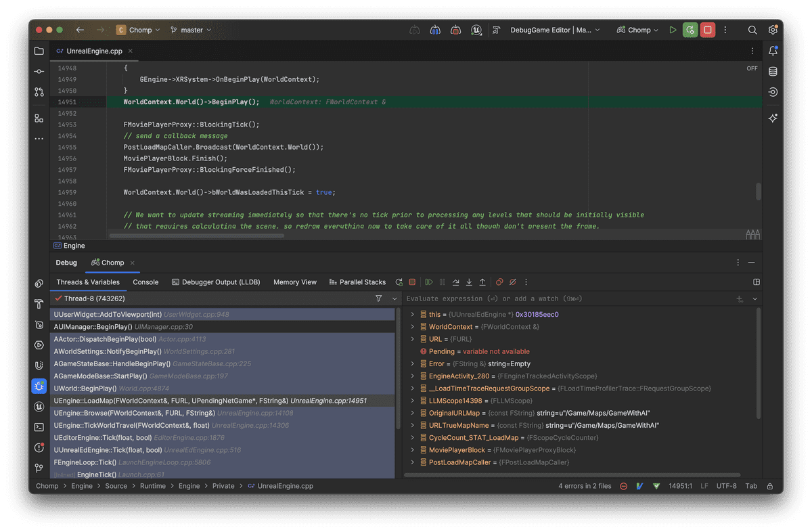Toggle the frames filter funnel icon

[379, 298]
